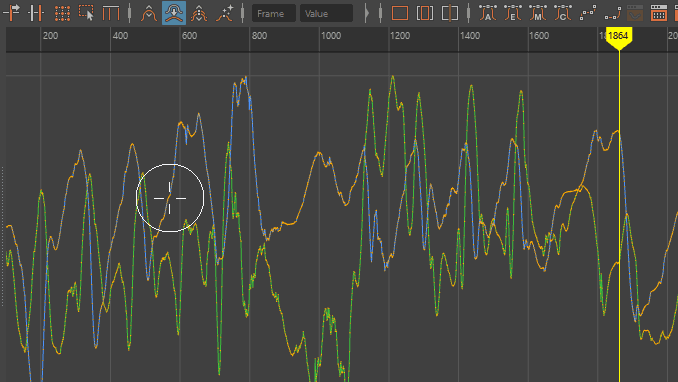The image size is (678, 382).
Task: Activate the Lattice Deform Keys tool
Action: click(x=62, y=13)
